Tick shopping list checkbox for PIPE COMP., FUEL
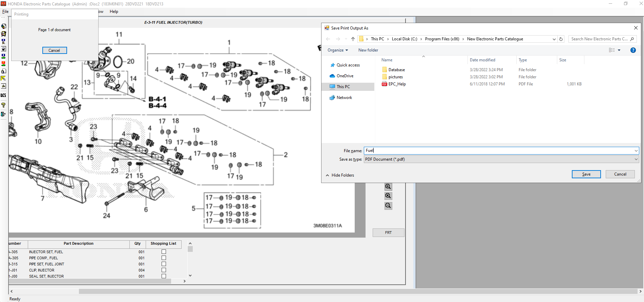644x302 pixels. point(164,258)
